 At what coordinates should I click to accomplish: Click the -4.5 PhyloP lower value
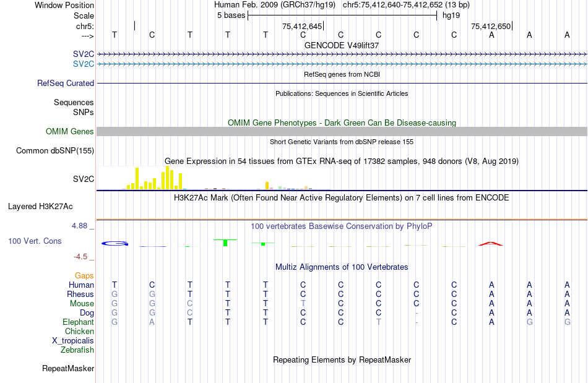click(80, 257)
